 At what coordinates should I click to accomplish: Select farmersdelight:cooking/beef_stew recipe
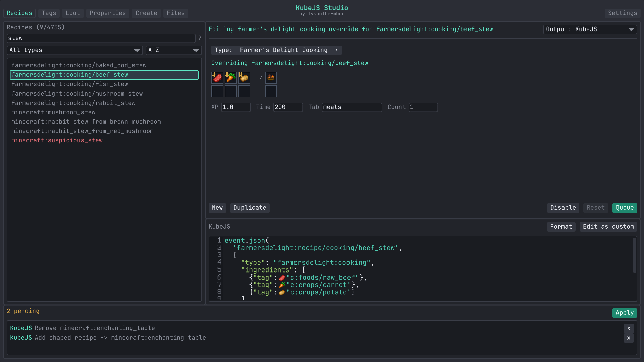104,75
